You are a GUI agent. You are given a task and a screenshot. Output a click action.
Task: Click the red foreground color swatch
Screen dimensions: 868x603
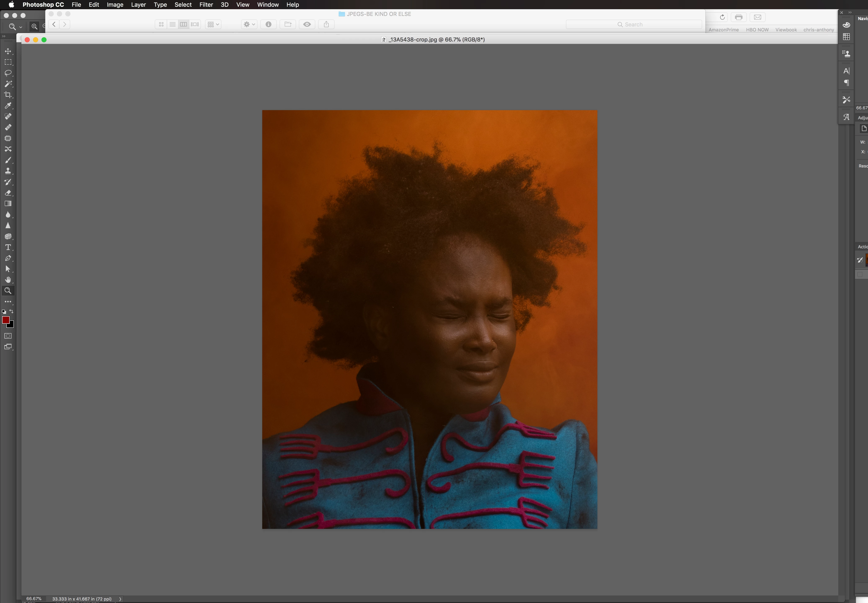pyautogui.click(x=5, y=320)
